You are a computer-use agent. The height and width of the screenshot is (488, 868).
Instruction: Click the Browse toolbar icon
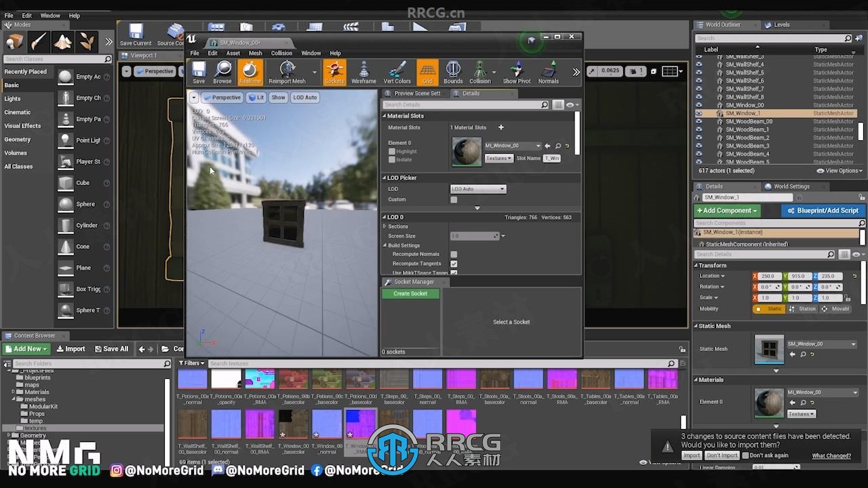[x=222, y=73]
